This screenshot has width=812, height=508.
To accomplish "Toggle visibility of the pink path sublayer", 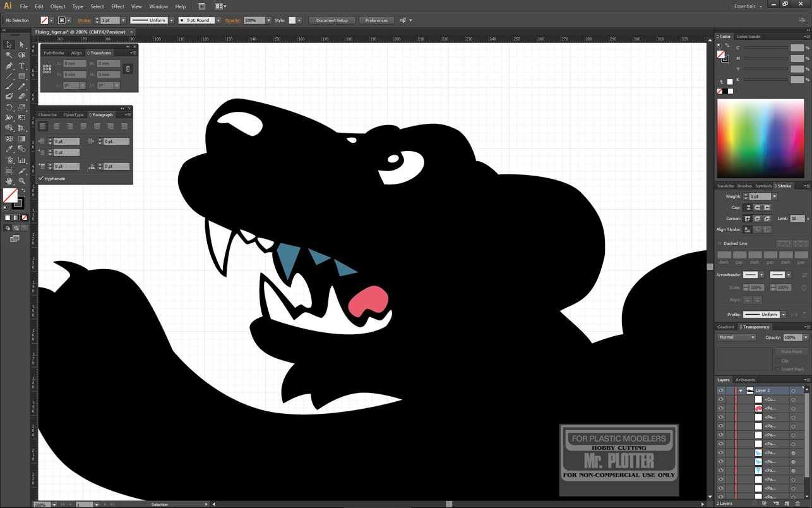I will pos(720,408).
